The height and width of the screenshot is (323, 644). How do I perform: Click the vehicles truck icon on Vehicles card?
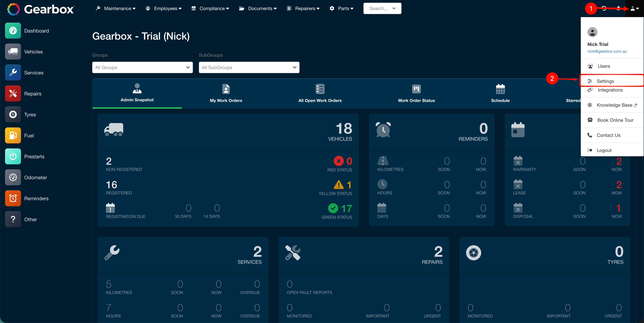pos(114,129)
